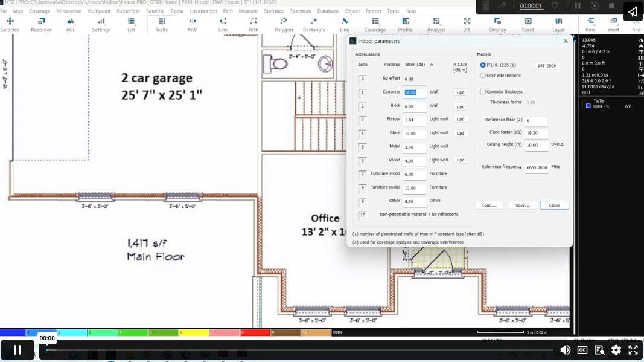Click material code 5 Metal box
This screenshot has height=362, width=644.
362,147
